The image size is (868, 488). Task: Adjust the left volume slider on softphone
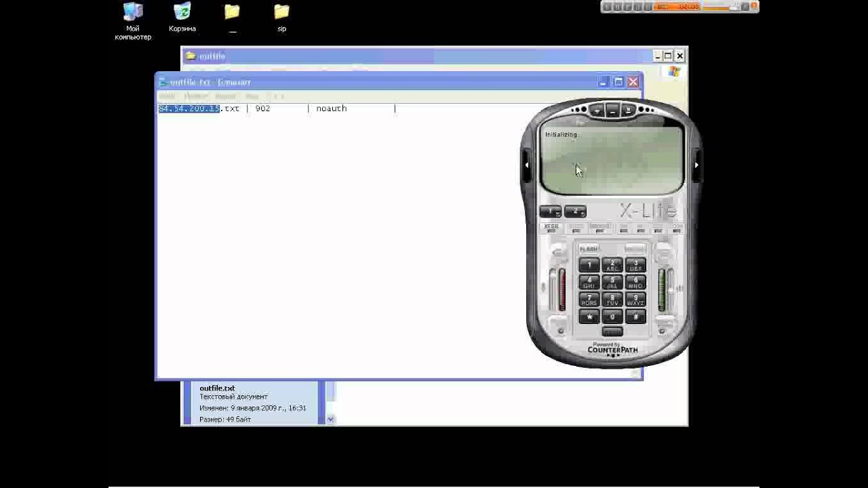[x=552, y=290]
